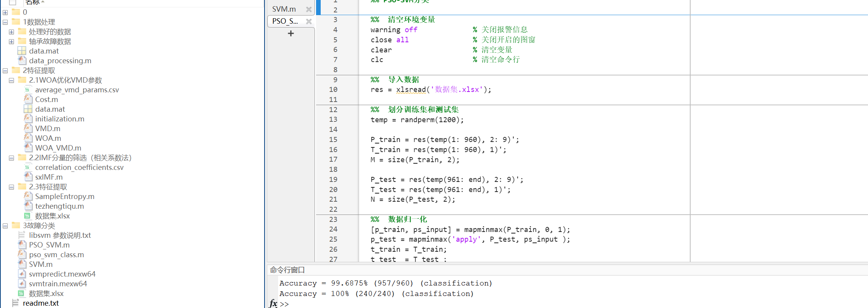868x308 pixels.
Task: Expand the 轴承故障数据 folder
Action: click(x=12, y=42)
